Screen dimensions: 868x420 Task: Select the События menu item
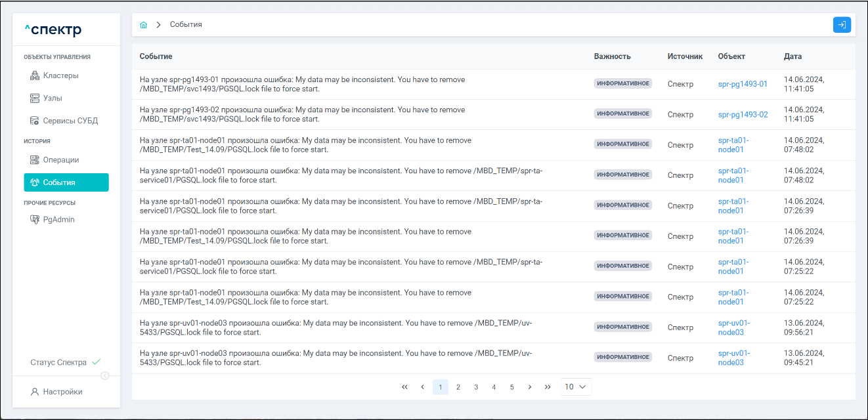tap(66, 182)
